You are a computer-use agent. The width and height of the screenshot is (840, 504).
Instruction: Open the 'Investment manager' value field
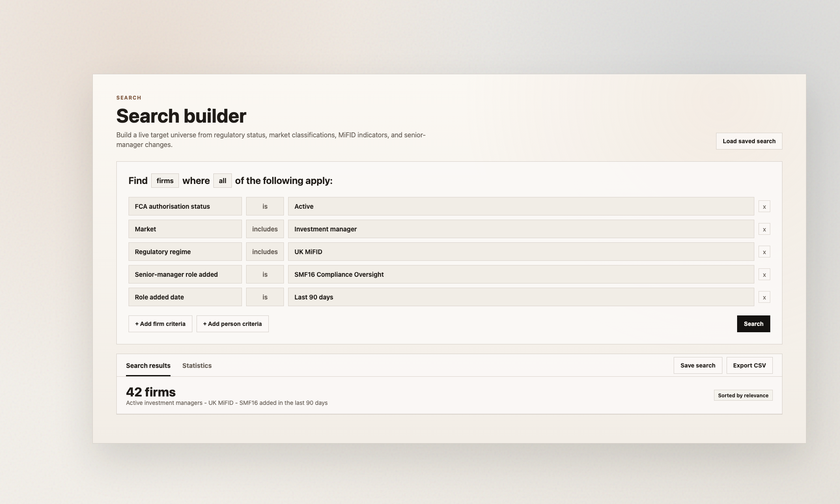tap(521, 229)
